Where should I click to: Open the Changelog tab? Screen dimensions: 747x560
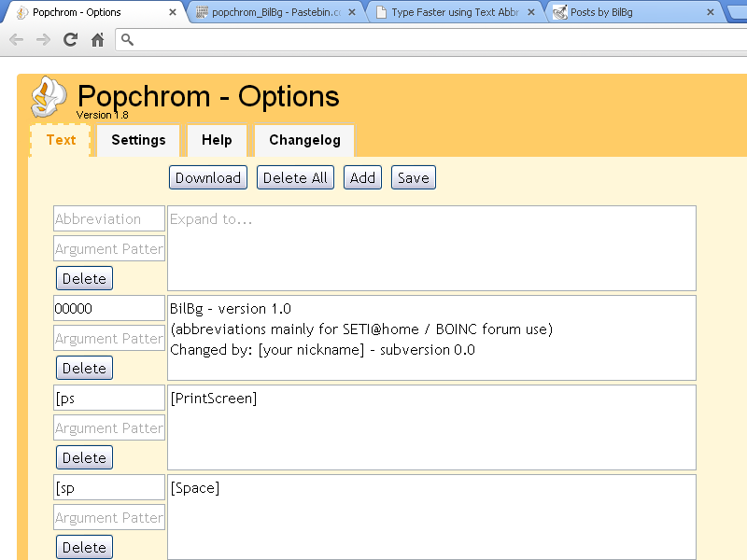point(304,140)
